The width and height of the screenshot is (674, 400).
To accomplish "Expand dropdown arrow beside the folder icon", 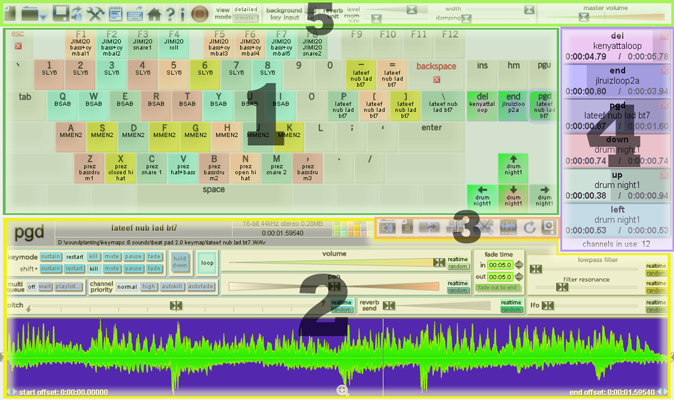I will click(x=43, y=14).
